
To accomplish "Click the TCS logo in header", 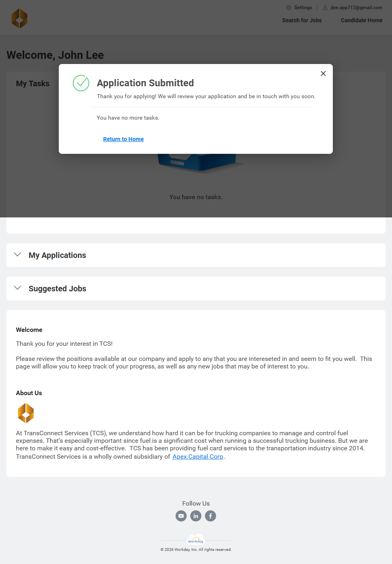I will point(19,19).
